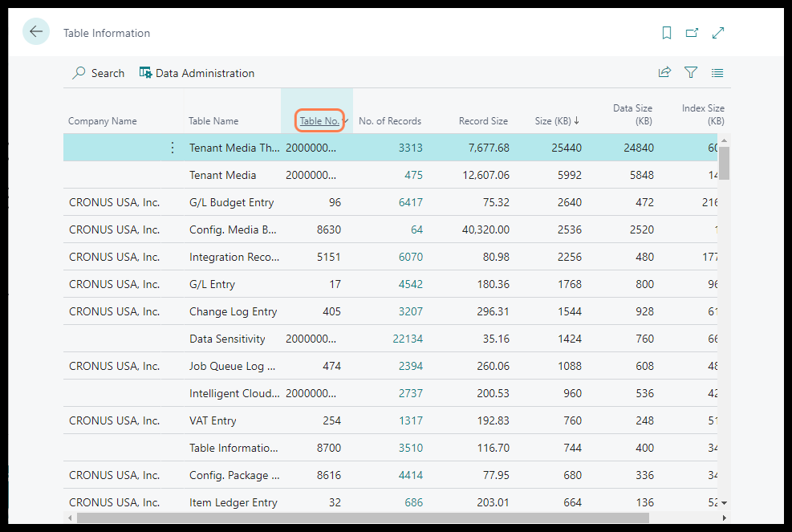
Task: Select the G/L Entry row name
Action: [212, 284]
